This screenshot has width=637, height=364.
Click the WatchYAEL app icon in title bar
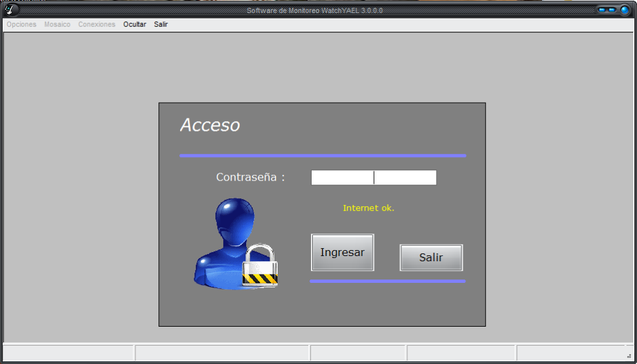pos(11,10)
